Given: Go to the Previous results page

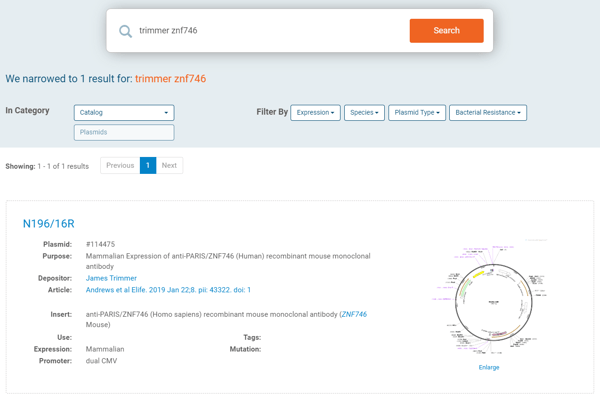Looking at the screenshot, I should point(120,165).
